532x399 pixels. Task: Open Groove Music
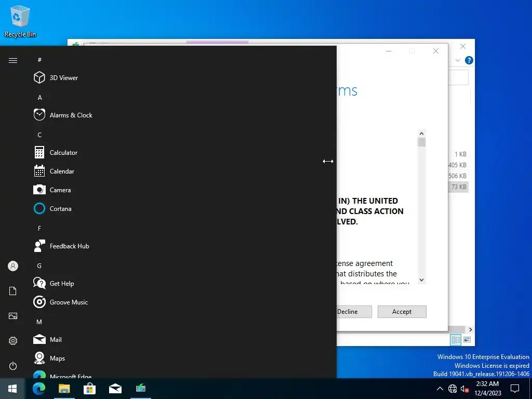(x=64, y=302)
